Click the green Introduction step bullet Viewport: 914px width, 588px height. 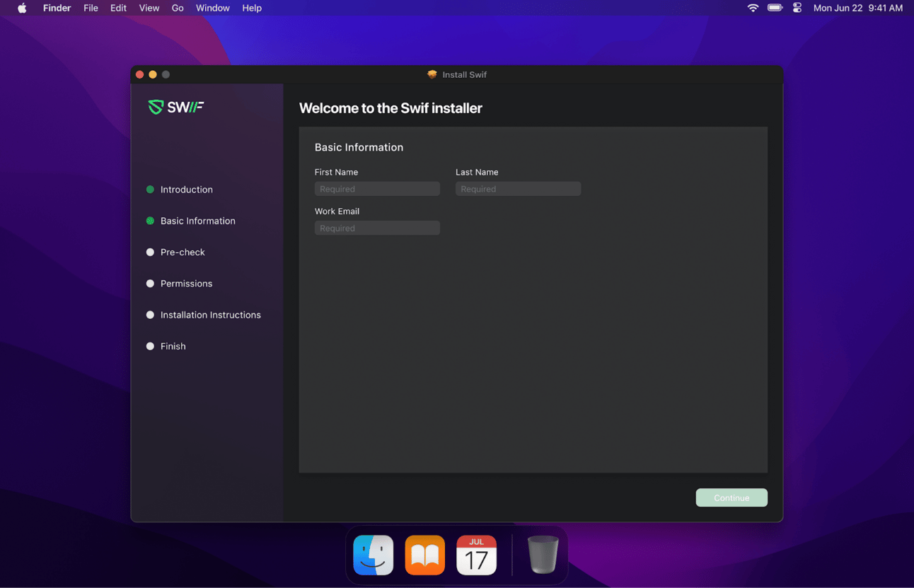(150, 190)
